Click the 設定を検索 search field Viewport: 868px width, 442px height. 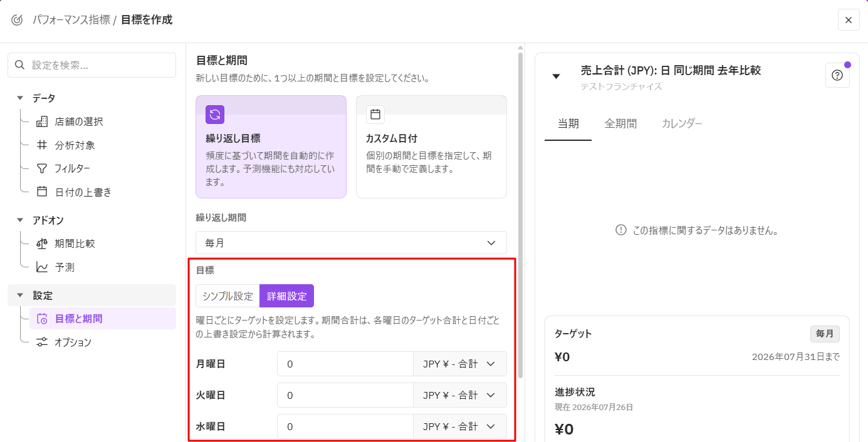92,65
